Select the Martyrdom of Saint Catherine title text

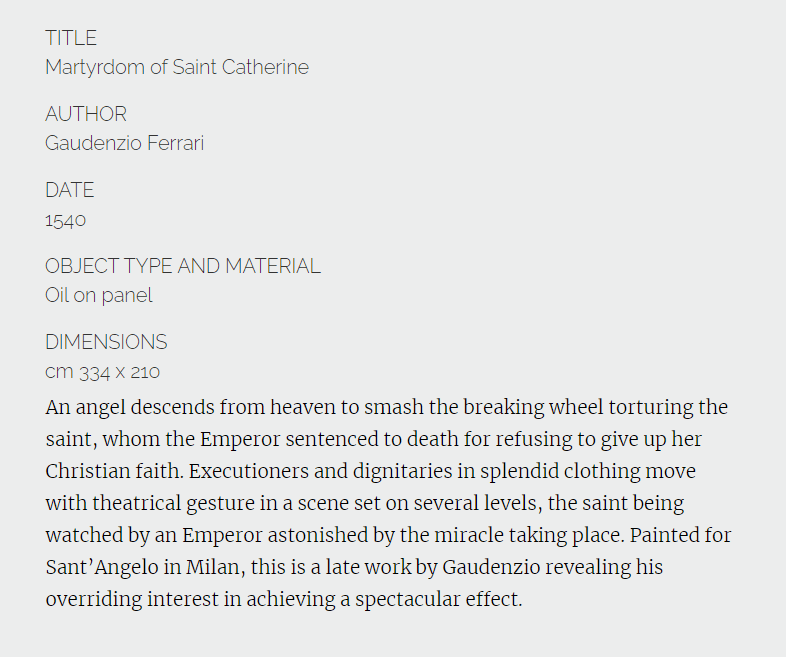tap(177, 68)
